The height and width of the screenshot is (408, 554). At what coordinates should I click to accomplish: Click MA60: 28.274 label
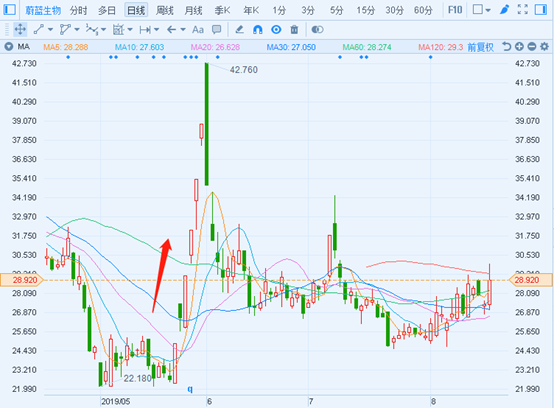[x=367, y=47]
